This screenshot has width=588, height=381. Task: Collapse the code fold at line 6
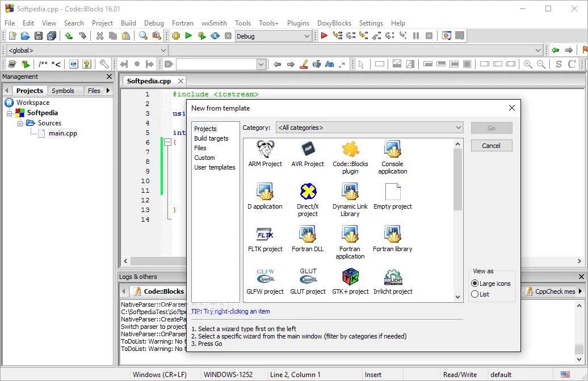click(x=167, y=142)
